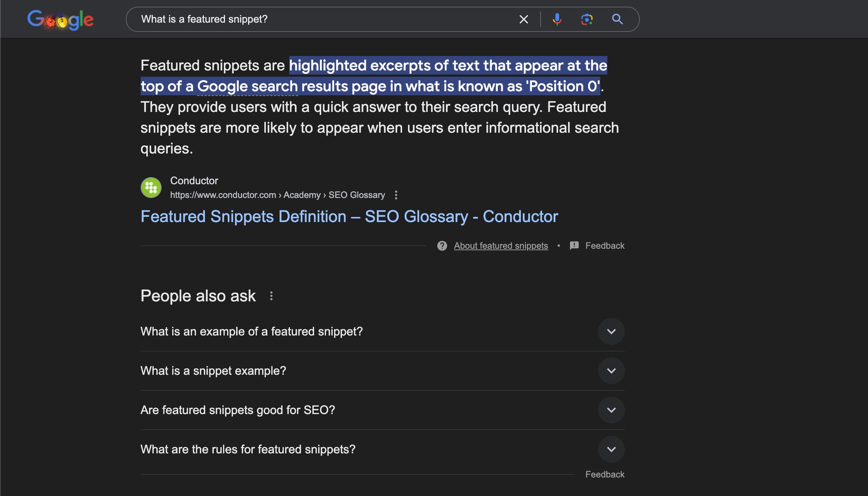The image size is (868, 496).
Task: Start a voice search with the microphone icon
Action: (557, 19)
